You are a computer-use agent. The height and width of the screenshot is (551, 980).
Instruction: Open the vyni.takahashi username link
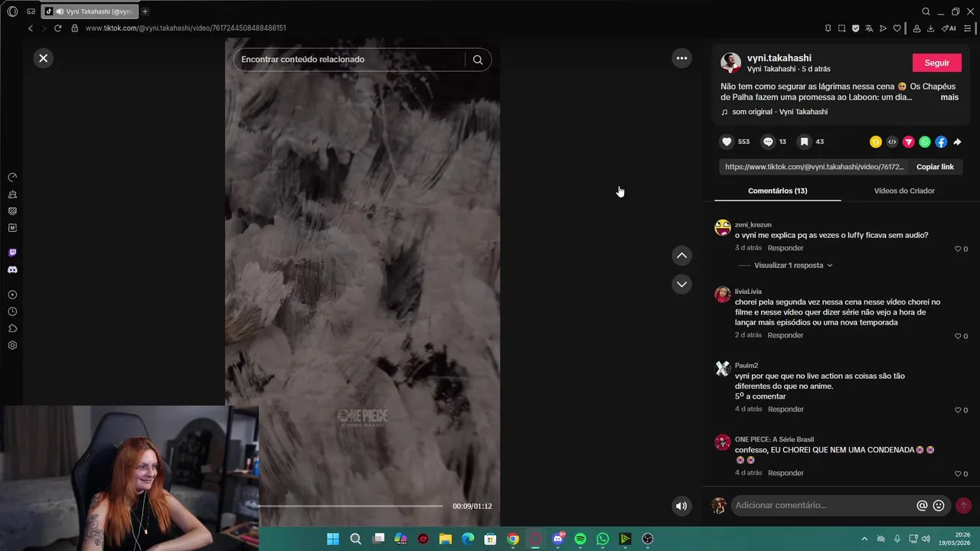(x=779, y=58)
